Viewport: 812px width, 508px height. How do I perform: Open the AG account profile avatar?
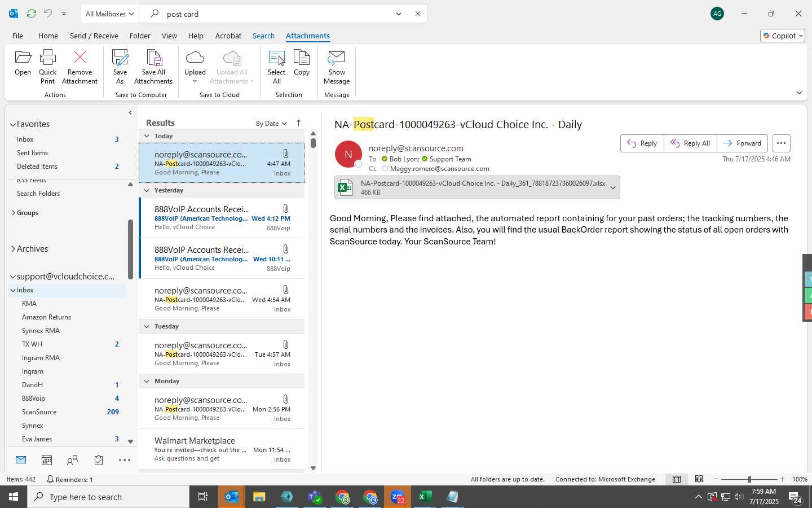coord(717,14)
